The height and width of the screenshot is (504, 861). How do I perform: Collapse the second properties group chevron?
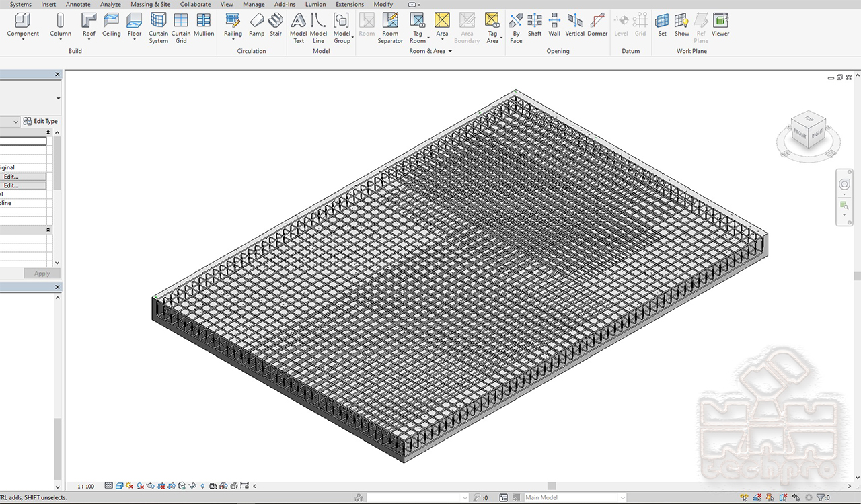click(x=48, y=230)
